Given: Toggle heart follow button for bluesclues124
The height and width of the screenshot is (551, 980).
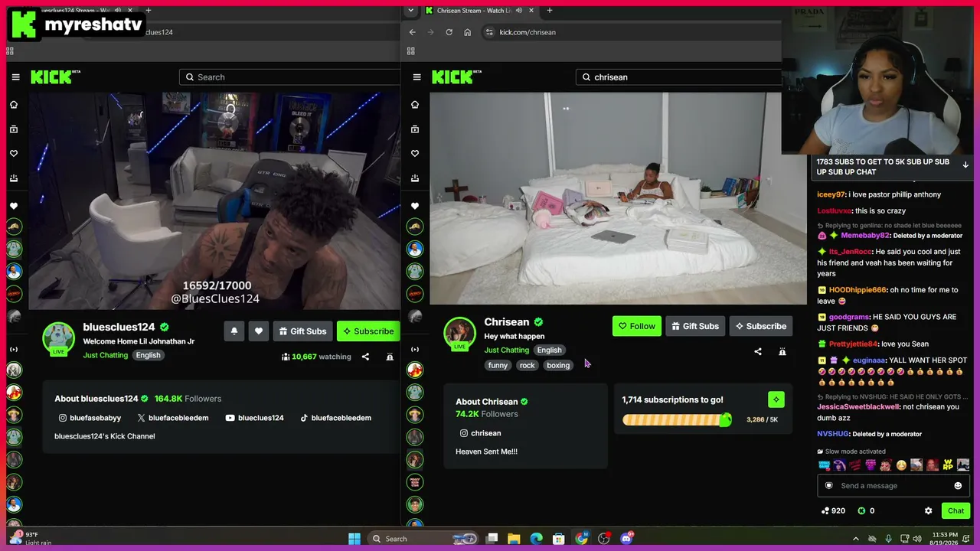Looking at the screenshot, I should (x=259, y=331).
